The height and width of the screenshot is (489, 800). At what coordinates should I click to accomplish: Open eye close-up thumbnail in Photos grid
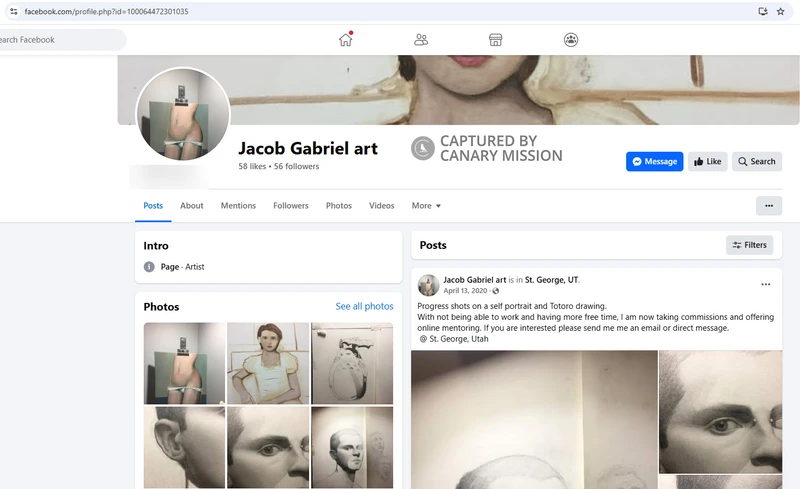268,447
